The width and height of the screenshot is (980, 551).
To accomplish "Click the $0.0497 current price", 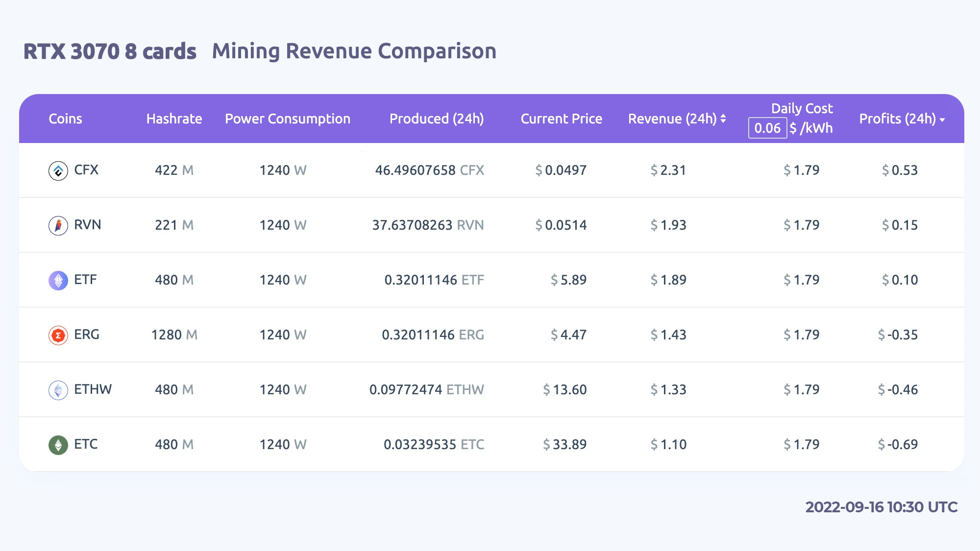I will tap(561, 170).
